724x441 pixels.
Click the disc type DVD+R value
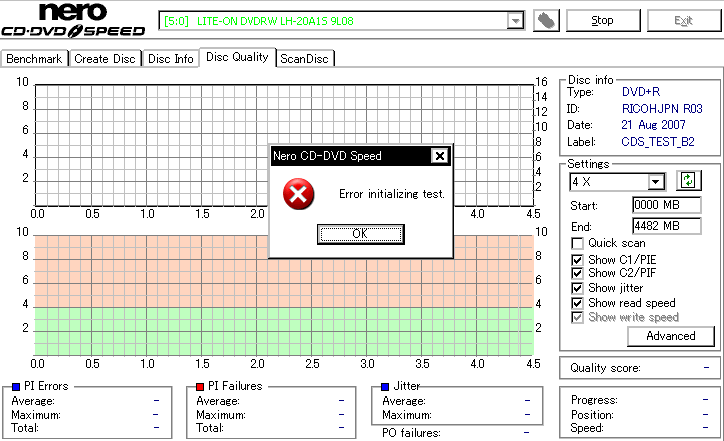click(641, 92)
